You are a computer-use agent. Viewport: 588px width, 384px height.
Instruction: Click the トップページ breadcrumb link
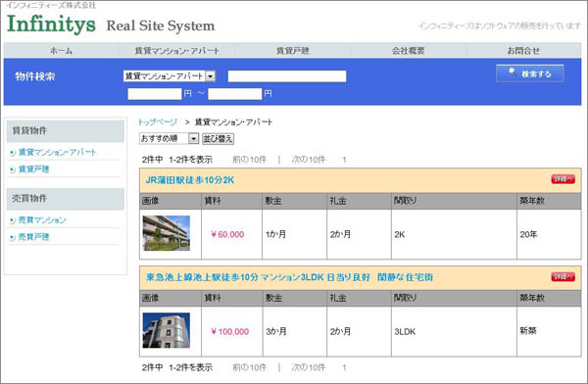click(158, 121)
